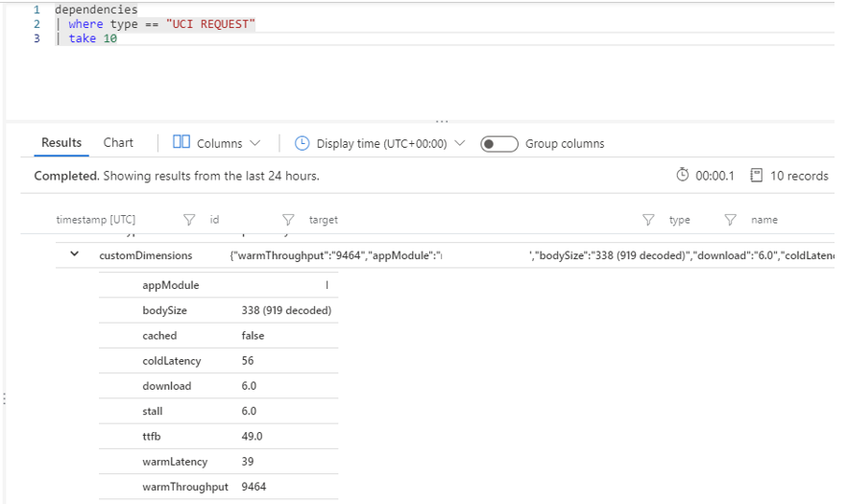Open the Display time (UTC+00:00) dropdown
847x504 pixels.
[390, 144]
